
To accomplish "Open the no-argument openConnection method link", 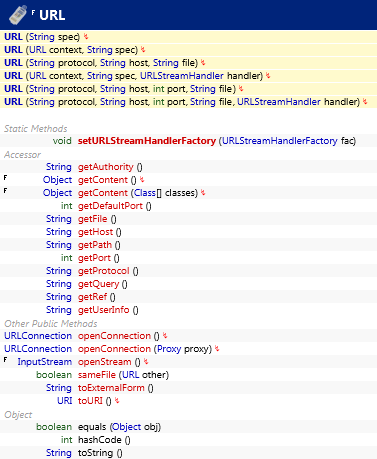I will click(114, 336).
